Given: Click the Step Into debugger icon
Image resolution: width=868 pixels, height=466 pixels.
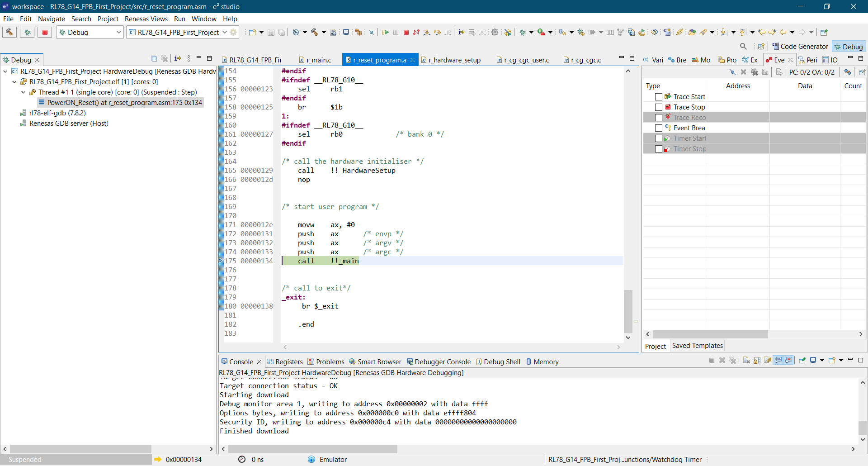Looking at the screenshot, I should pos(427,32).
